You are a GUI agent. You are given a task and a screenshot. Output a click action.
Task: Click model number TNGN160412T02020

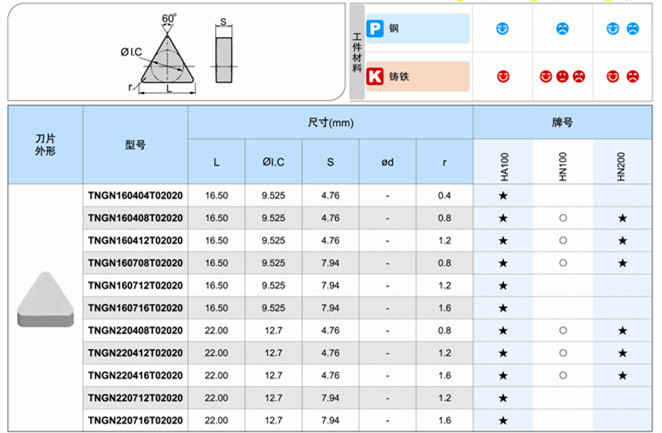135,240
